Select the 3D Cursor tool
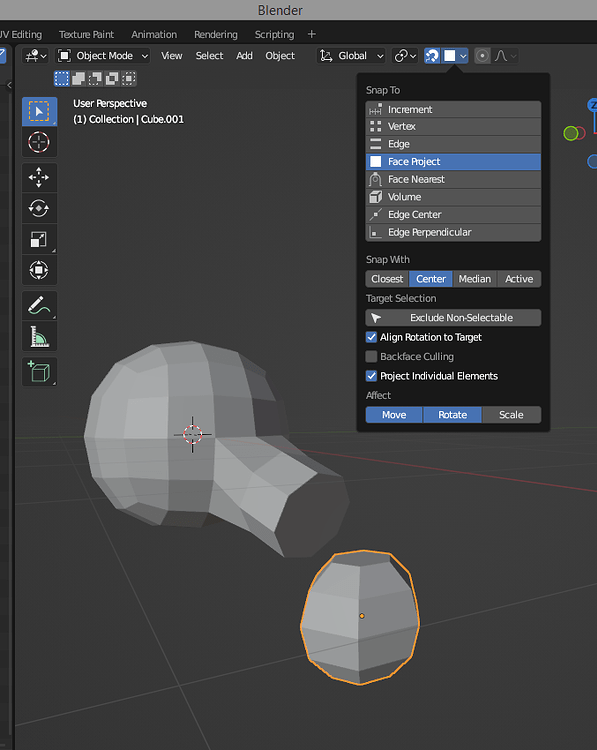 pyautogui.click(x=39, y=143)
